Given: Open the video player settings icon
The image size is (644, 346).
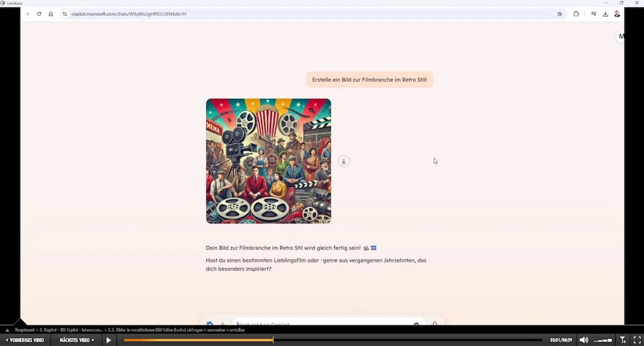Looking at the screenshot, I should [623, 340].
